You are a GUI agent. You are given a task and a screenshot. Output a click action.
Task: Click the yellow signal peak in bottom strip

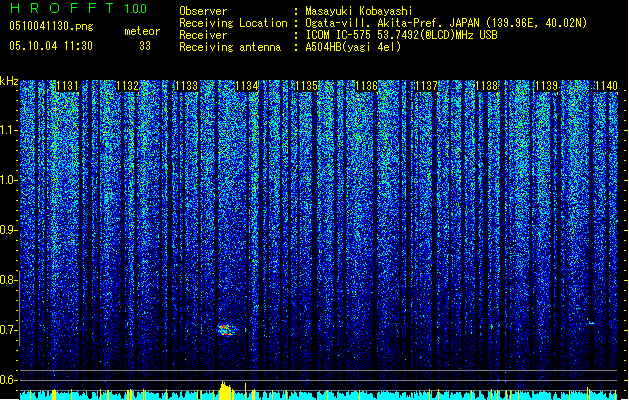pyautogui.click(x=225, y=390)
